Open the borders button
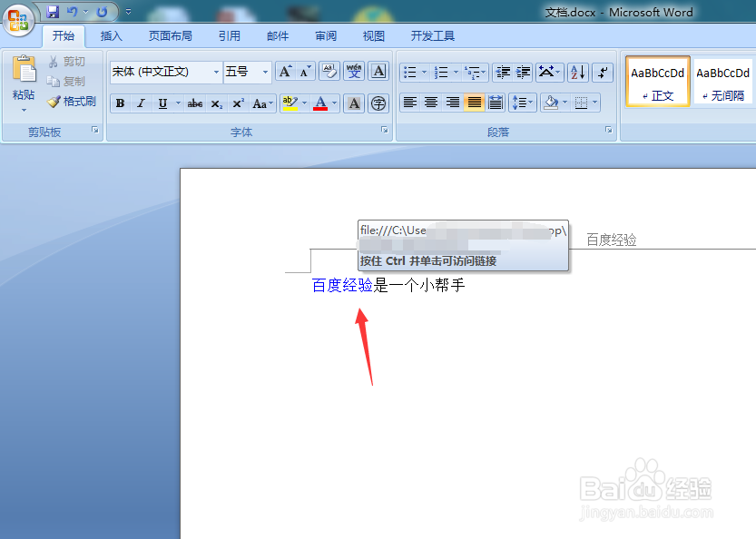This screenshot has height=539, width=756. [x=581, y=103]
